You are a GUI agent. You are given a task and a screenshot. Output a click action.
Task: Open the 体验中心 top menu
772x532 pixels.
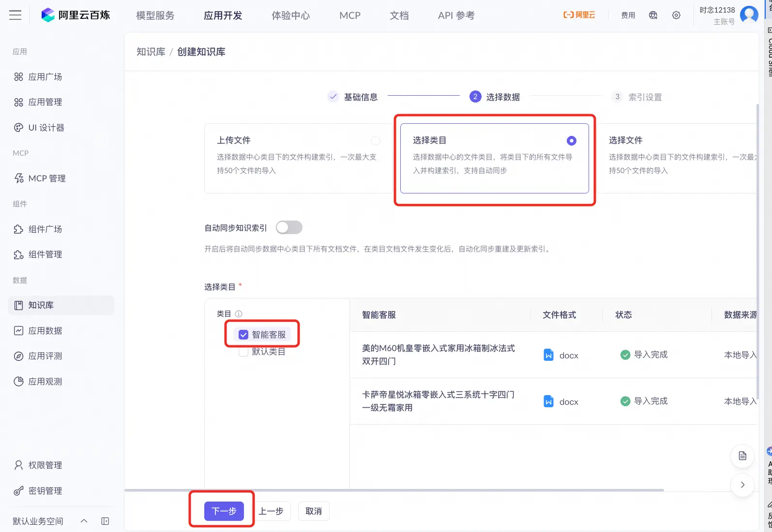[291, 15]
